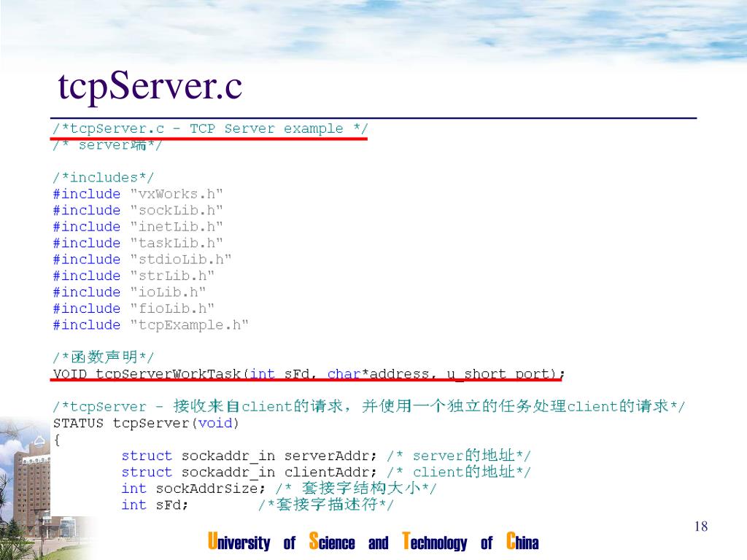Click the "/*includes*/" comment line
This screenshot has width=747, height=560.
(104, 178)
